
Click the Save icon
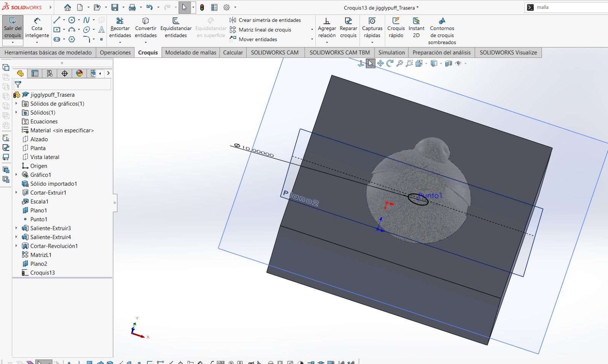tap(115, 7)
